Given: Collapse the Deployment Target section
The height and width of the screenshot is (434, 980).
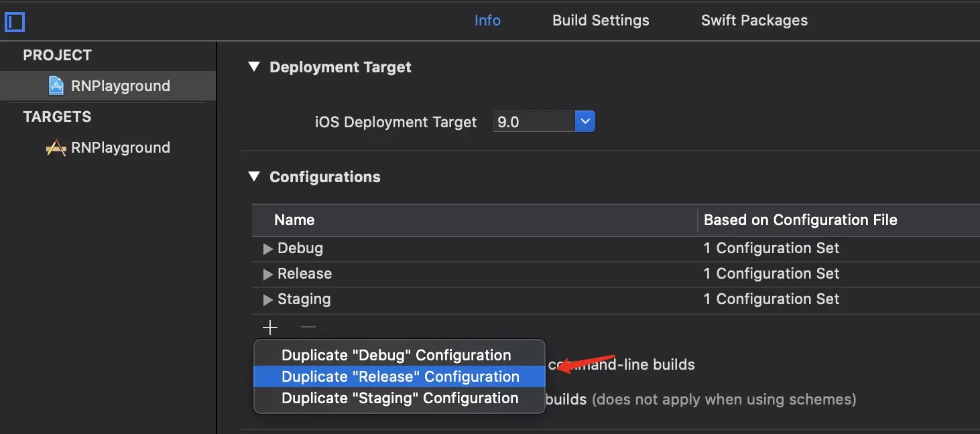Looking at the screenshot, I should tap(253, 66).
